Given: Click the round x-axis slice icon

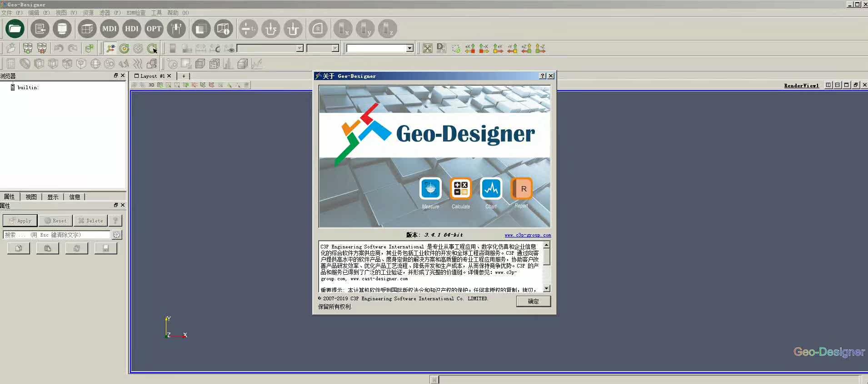Looking at the screenshot, I should 343,29.
